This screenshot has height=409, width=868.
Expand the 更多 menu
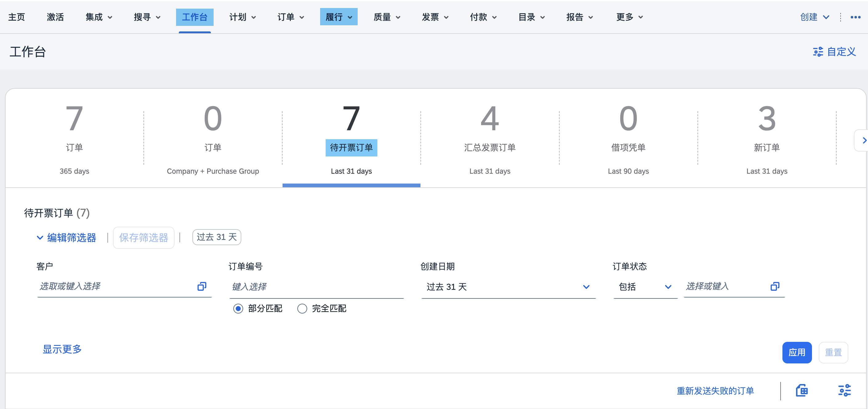pyautogui.click(x=629, y=17)
